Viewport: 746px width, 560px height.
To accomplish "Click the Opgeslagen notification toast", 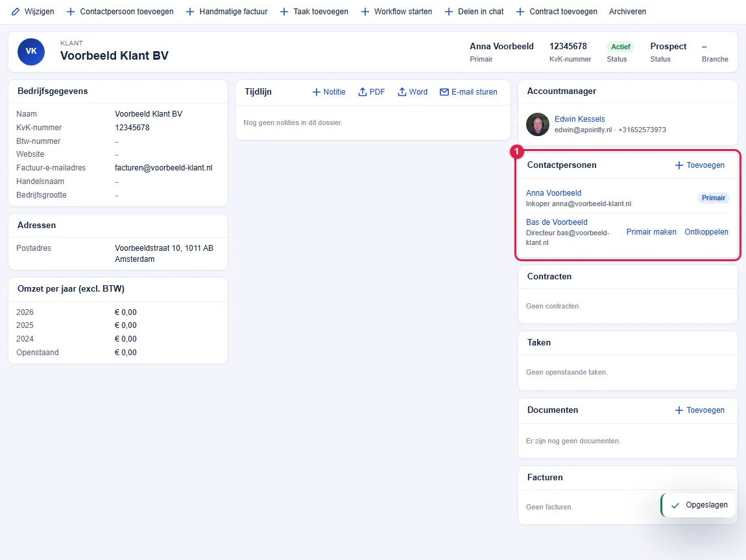I will pyautogui.click(x=699, y=505).
